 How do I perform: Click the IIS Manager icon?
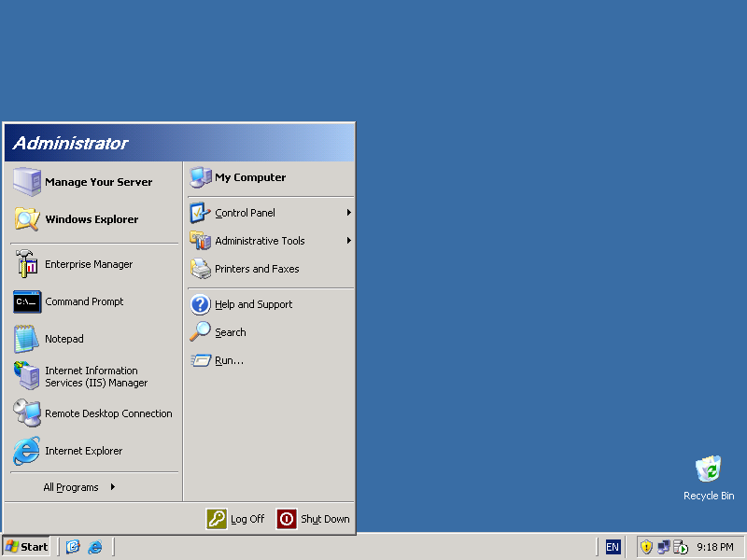(27, 376)
